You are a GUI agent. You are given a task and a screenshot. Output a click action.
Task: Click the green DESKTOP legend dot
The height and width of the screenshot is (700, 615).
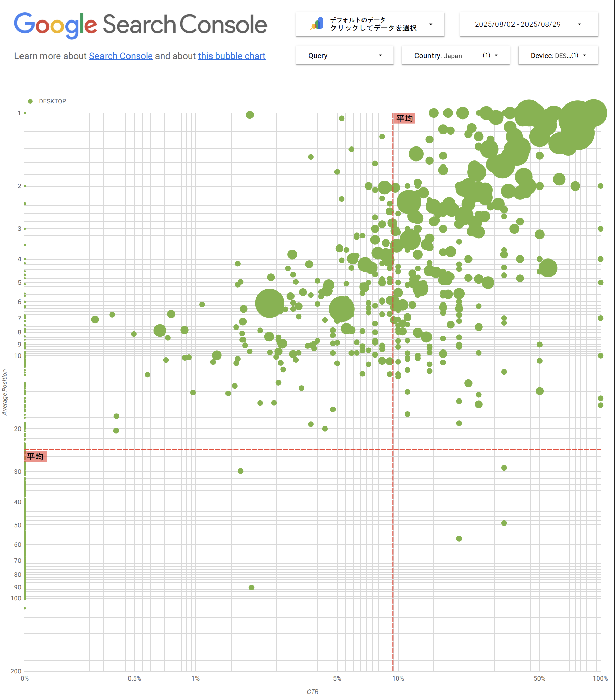30,101
